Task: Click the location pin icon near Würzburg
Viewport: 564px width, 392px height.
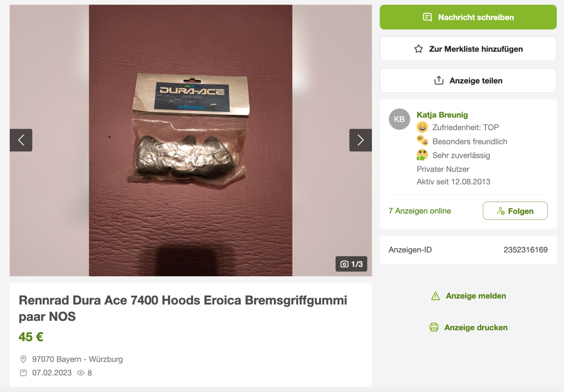Action: point(23,359)
